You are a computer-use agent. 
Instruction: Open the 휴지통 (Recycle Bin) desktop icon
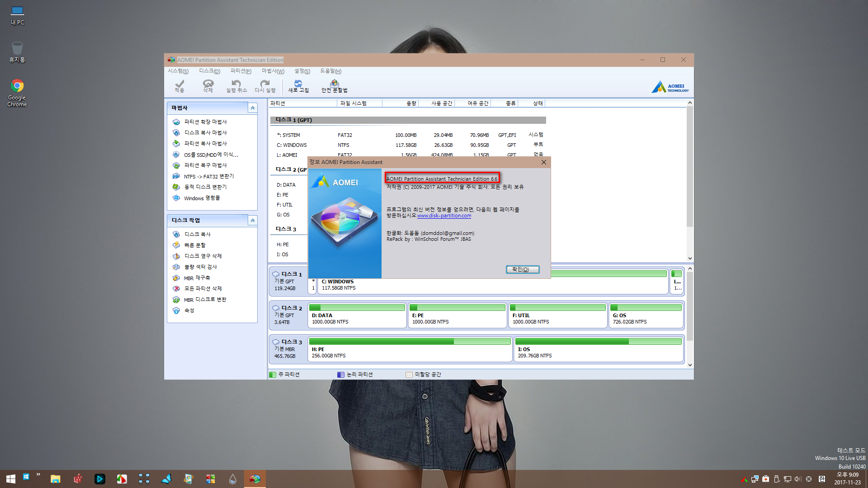pyautogui.click(x=17, y=52)
